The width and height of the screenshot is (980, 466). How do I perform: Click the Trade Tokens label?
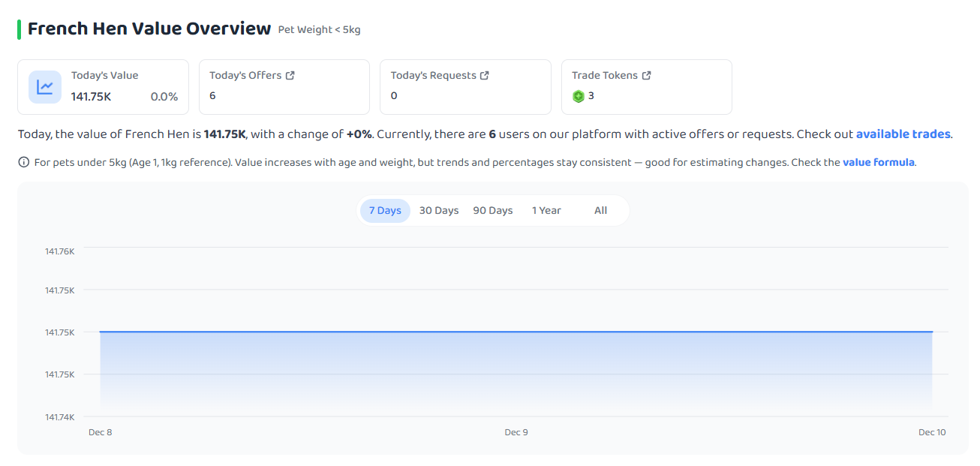(x=605, y=76)
